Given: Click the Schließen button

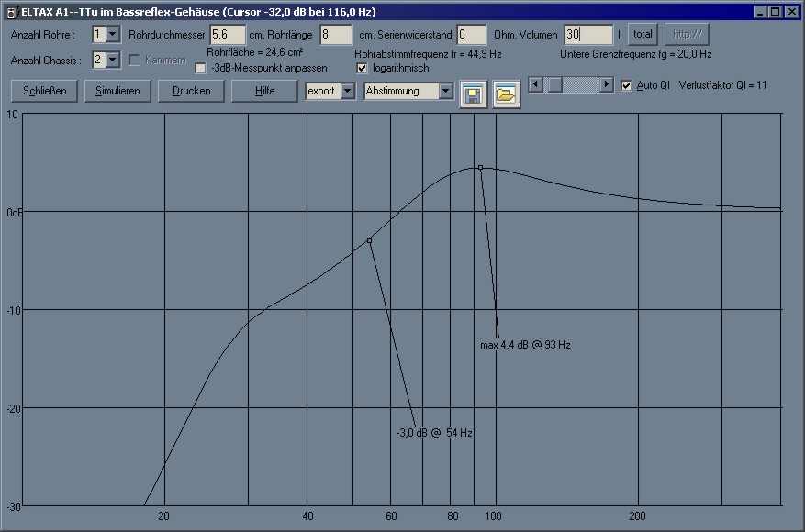Looking at the screenshot, I should [x=45, y=91].
